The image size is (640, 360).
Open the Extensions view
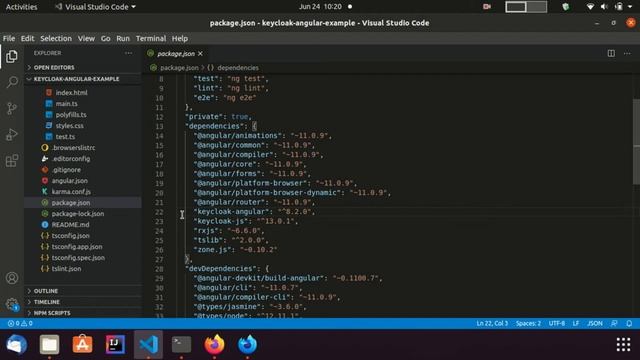coord(12,160)
